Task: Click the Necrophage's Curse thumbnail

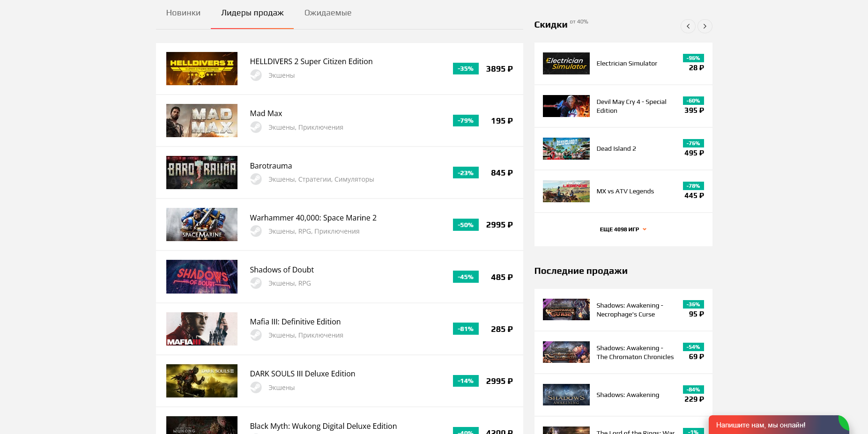Action: pos(566,309)
